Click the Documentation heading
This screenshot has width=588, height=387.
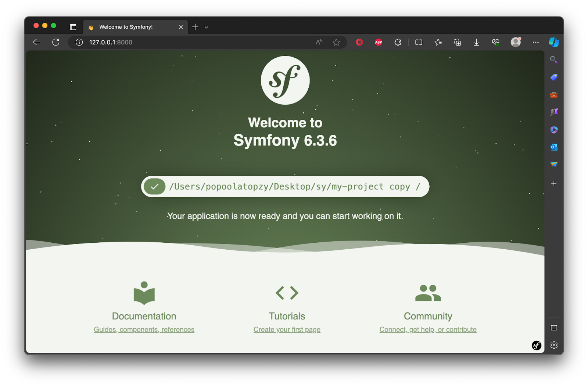coord(144,316)
